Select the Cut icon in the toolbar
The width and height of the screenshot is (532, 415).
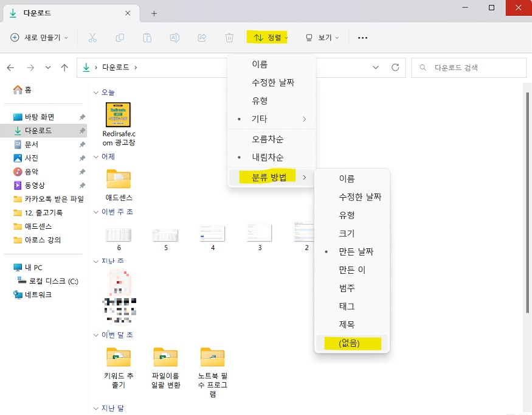(x=93, y=37)
